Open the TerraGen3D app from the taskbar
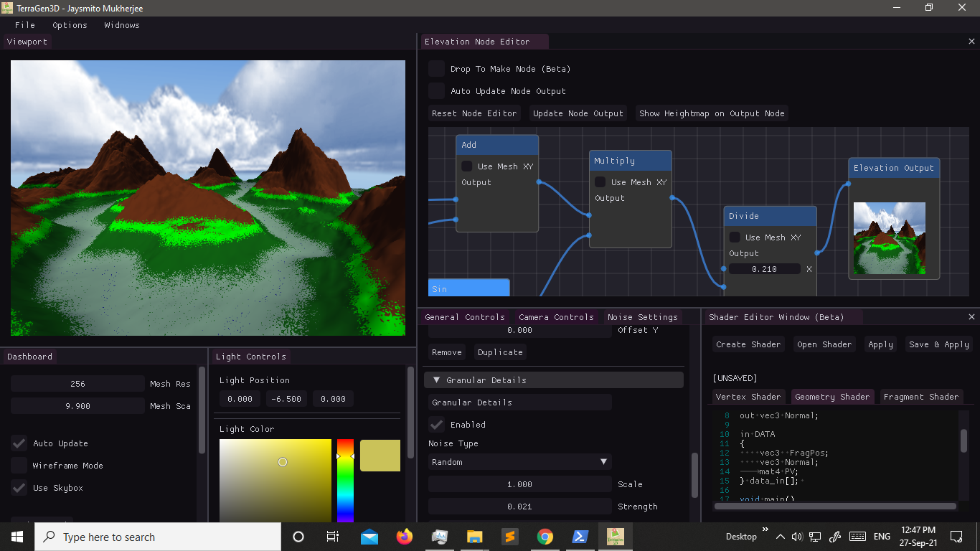Viewport: 980px width, 551px height. [615, 536]
